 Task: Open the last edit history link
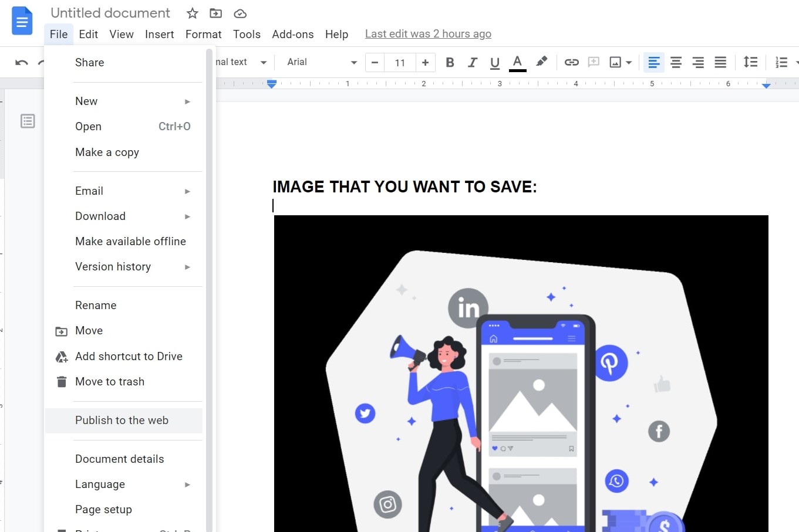pyautogui.click(x=428, y=34)
